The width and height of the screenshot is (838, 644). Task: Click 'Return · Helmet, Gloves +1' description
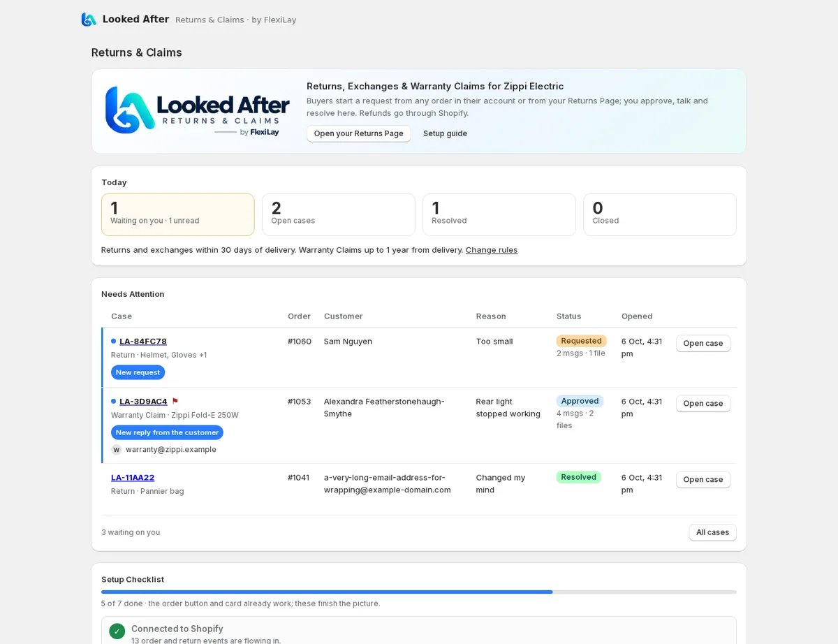point(159,355)
